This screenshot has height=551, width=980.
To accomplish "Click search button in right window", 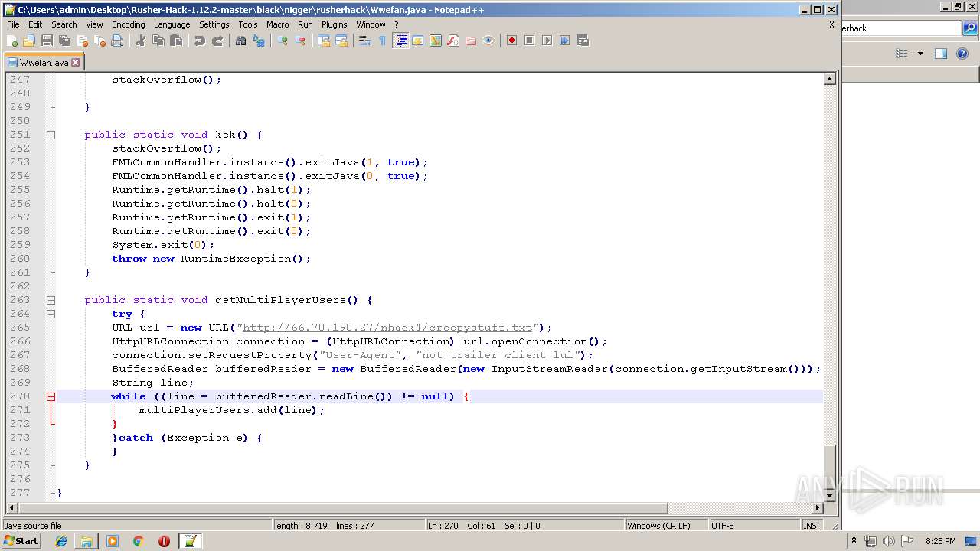I will pyautogui.click(x=970, y=28).
